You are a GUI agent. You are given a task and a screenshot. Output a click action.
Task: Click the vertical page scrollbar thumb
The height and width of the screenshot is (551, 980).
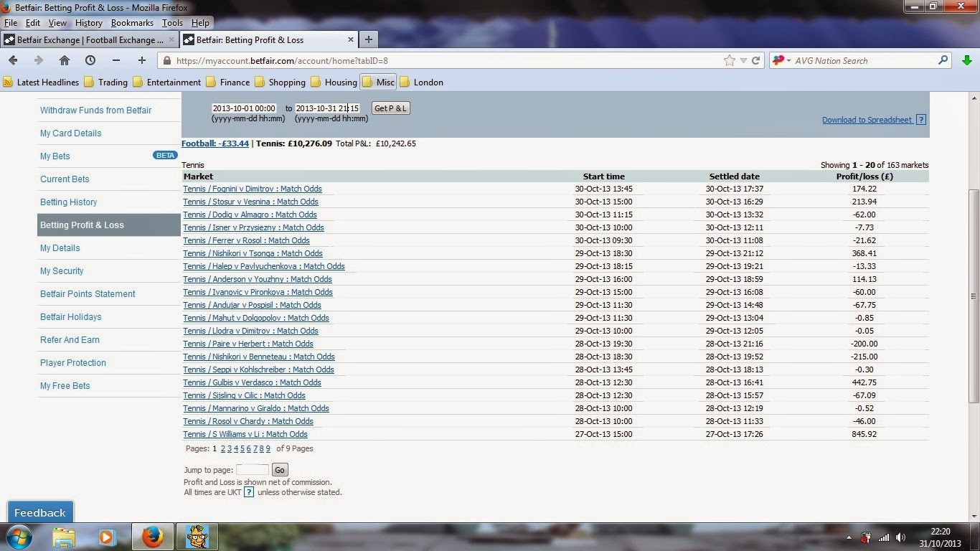tap(974, 296)
